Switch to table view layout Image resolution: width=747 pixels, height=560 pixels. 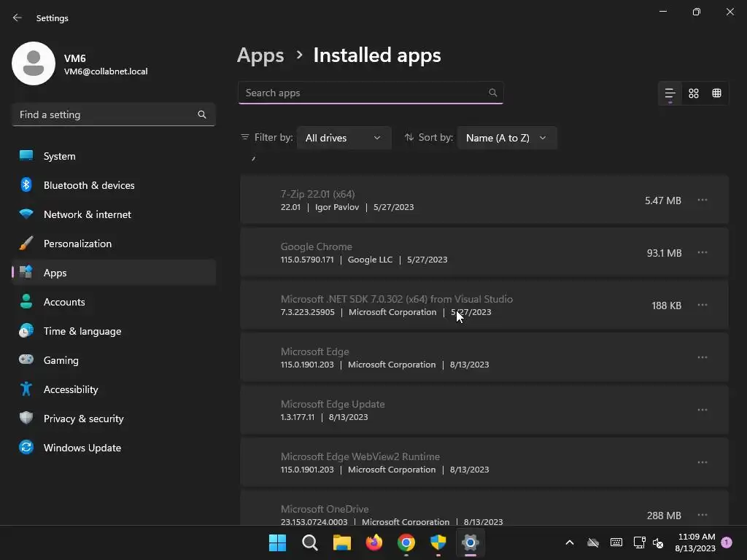(x=717, y=93)
